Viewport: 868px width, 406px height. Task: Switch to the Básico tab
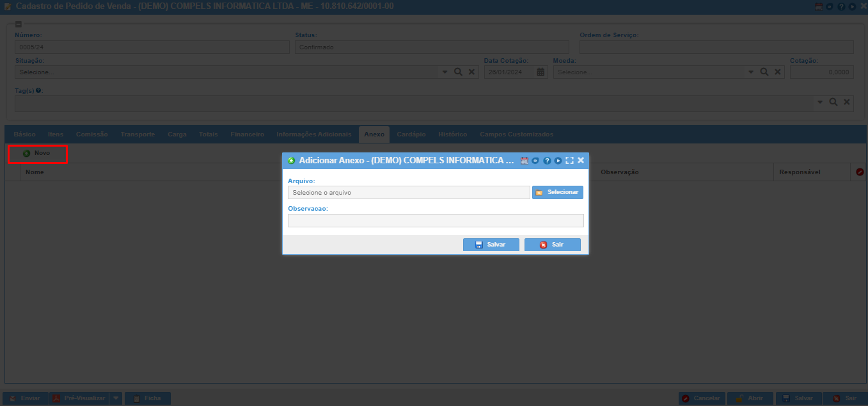[x=25, y=134]
